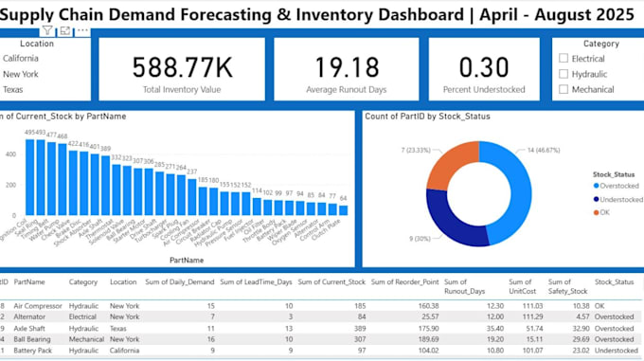This screenshot has height=361, width=644.
Task: Click the OK legend orange dot
Action: (597, 212)
